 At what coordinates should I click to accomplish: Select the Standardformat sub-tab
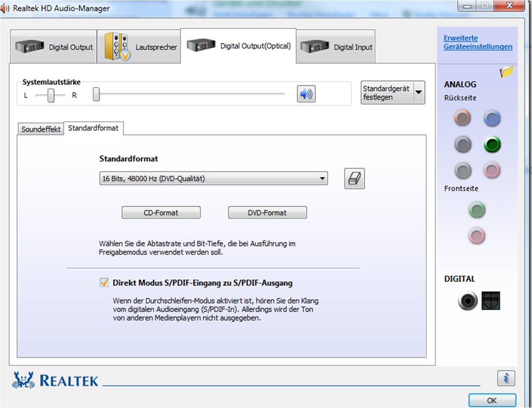tap(93, 128)
